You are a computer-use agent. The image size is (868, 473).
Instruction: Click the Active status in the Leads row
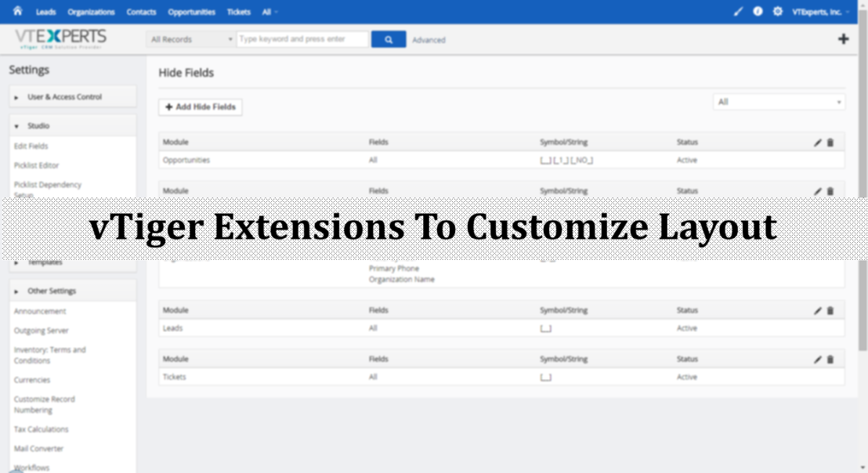(687, 328)
